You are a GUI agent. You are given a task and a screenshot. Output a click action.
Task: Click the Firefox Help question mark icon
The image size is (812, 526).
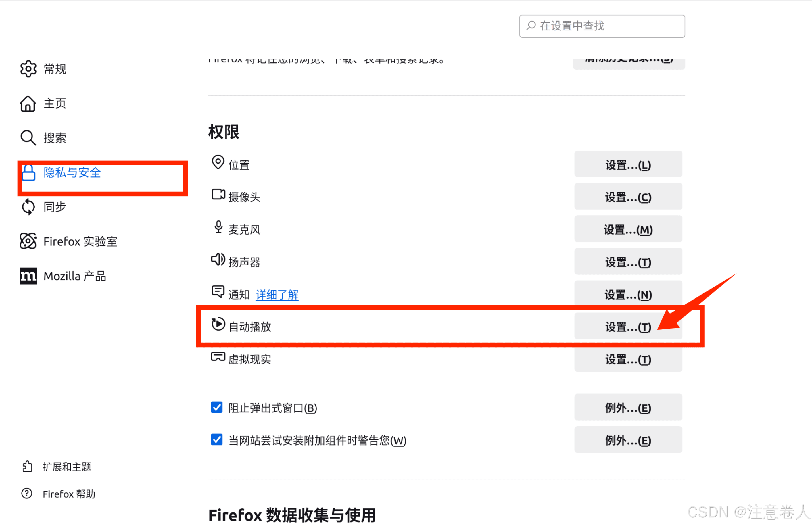click(27, 494)
